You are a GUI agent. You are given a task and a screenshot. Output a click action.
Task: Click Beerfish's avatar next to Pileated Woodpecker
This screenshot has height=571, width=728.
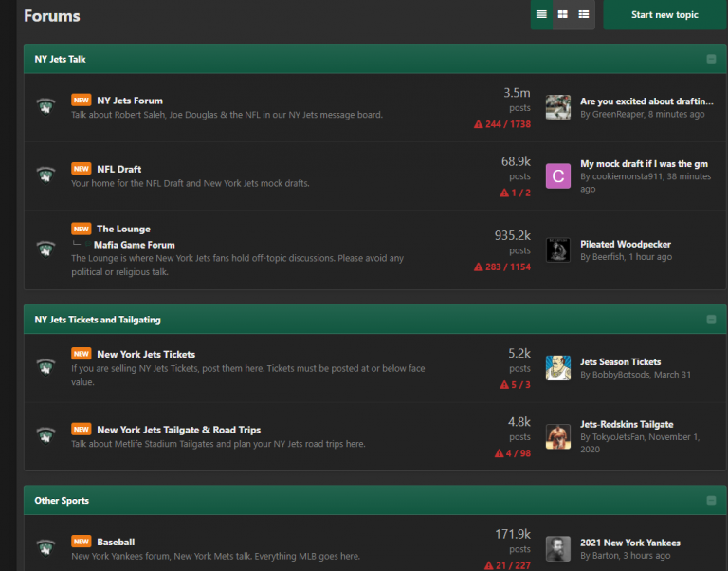558,249
